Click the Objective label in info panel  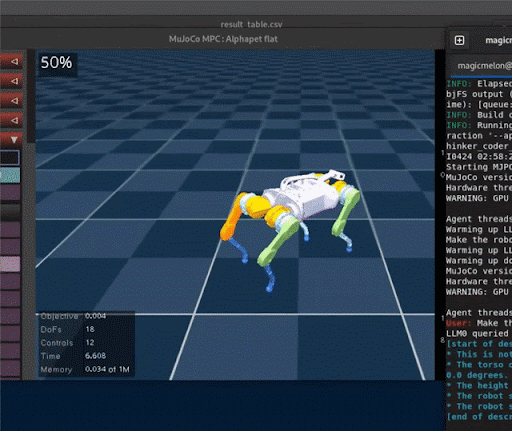click(59, 316)
